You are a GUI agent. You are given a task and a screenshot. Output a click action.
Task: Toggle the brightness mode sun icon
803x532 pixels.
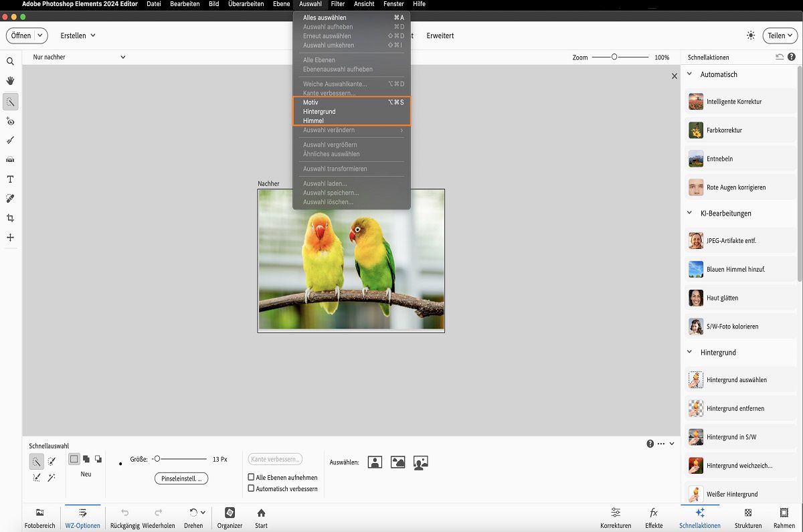(x=751, y=35)
